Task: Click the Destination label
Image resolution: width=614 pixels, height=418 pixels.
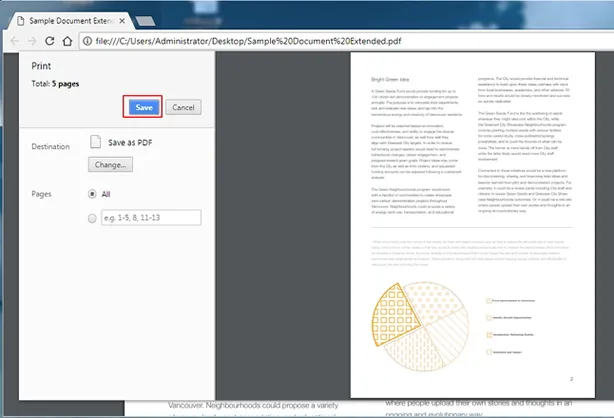Action: [x=51, y=147]
